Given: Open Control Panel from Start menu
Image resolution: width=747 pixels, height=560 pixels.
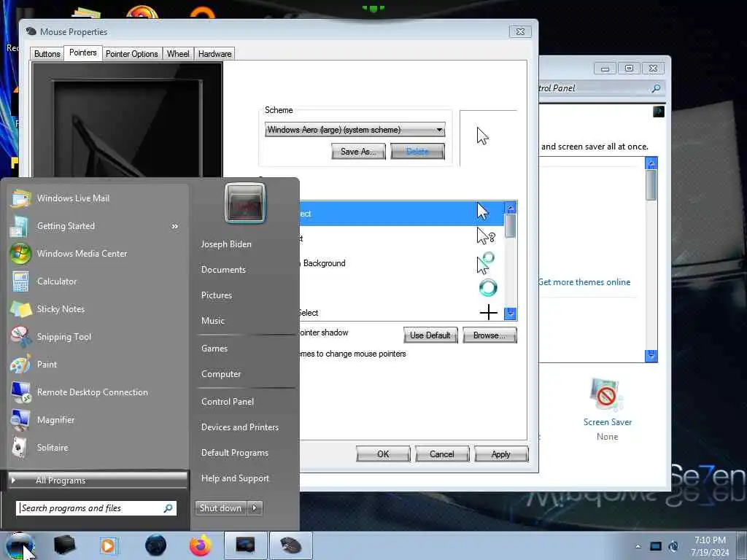Looking at the screenshot, I should tap(228, 402).
